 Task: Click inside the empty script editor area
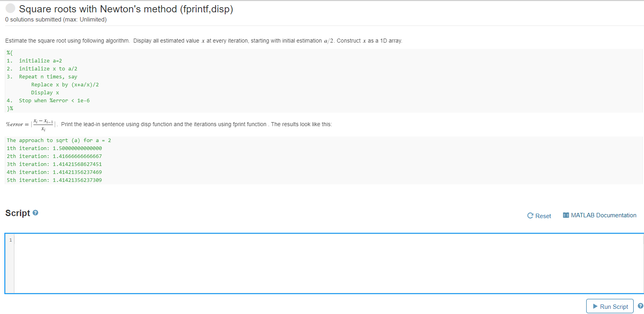point(329,263)
